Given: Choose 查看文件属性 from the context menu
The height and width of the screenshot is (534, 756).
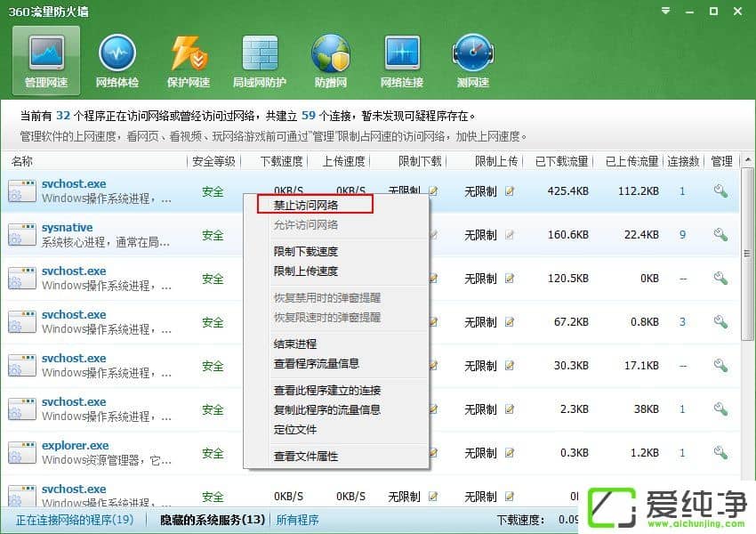Looking at the screenshot, I should (x=306, y=457).
